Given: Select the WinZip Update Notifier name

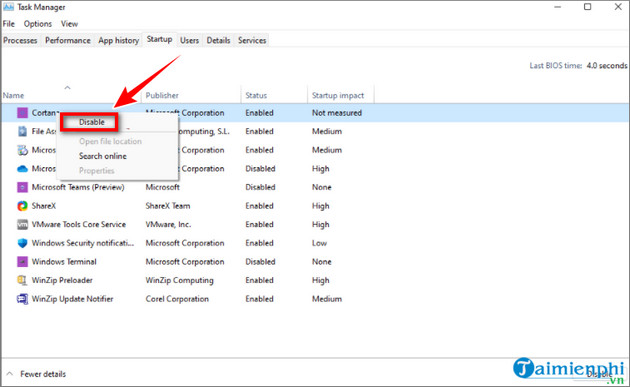Looking at the screenshot, I should pos(72,299).
